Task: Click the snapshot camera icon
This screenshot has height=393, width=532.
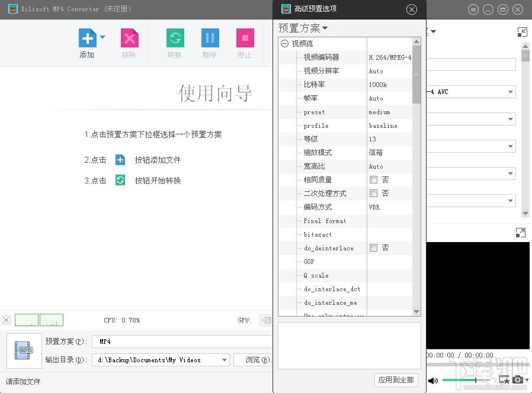Action: pyautogui.click(x=517, y=379)
